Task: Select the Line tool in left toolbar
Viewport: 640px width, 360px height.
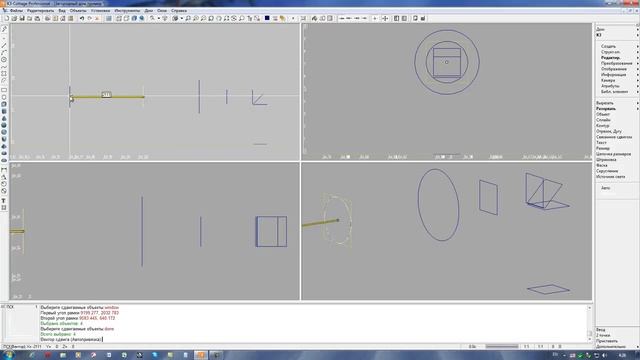Action: pos(4,45)
